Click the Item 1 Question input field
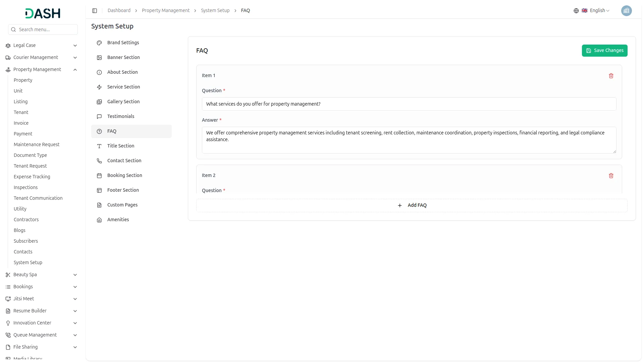Screen dimensions: 644x362 pyautogui.click(x=409, y=104)
